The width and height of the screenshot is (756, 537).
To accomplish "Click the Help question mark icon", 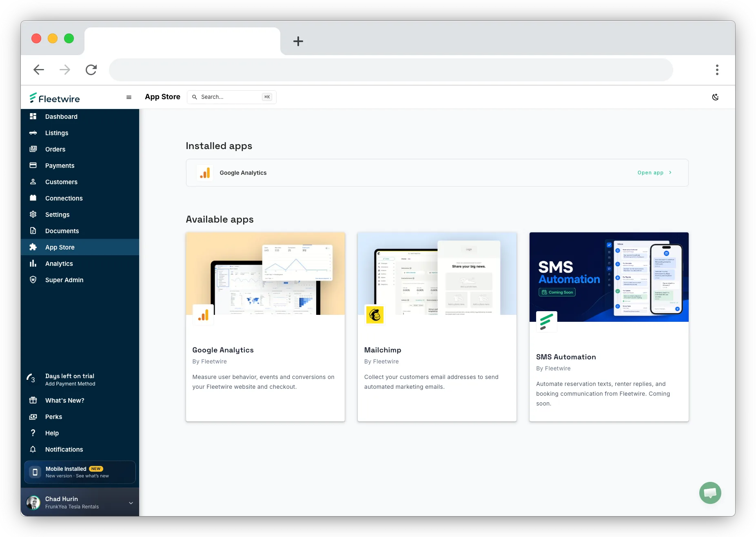I will [33, 433].
